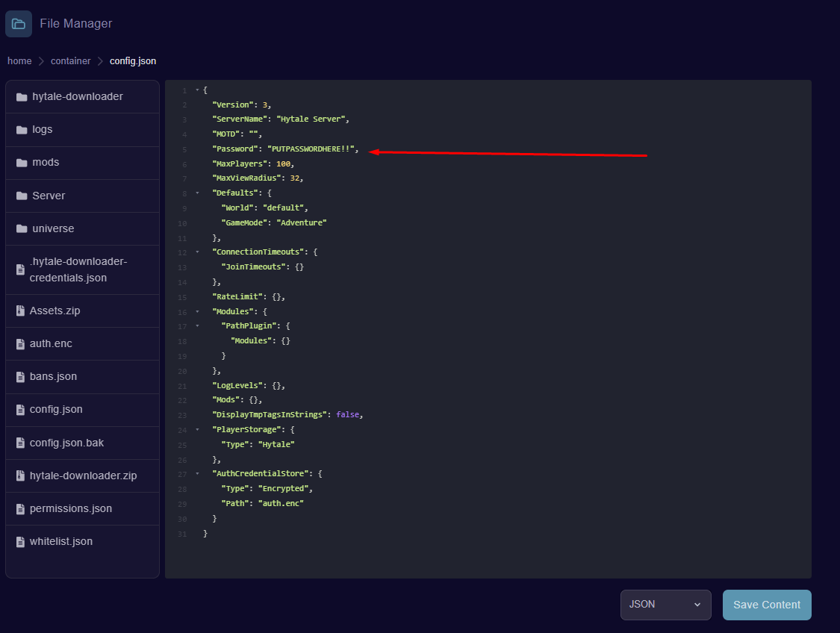Collapse the "ConnectionTimeouts" fold arrow

click(197, 252)
